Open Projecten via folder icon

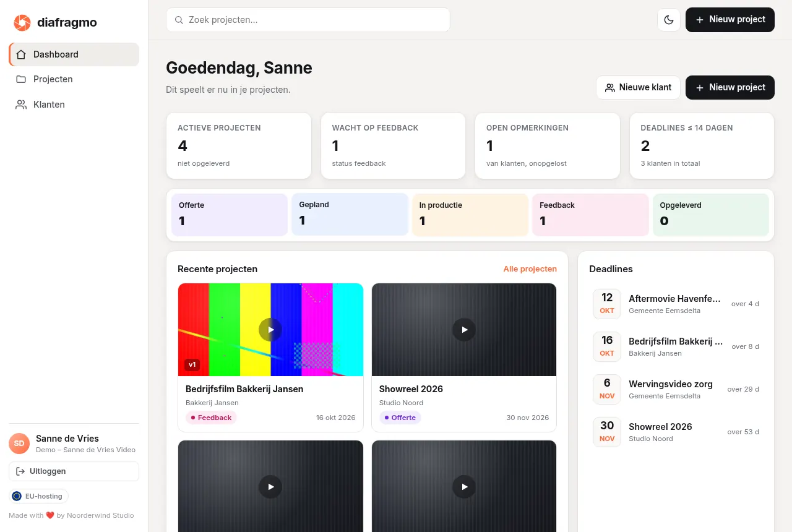coord(21,79)
